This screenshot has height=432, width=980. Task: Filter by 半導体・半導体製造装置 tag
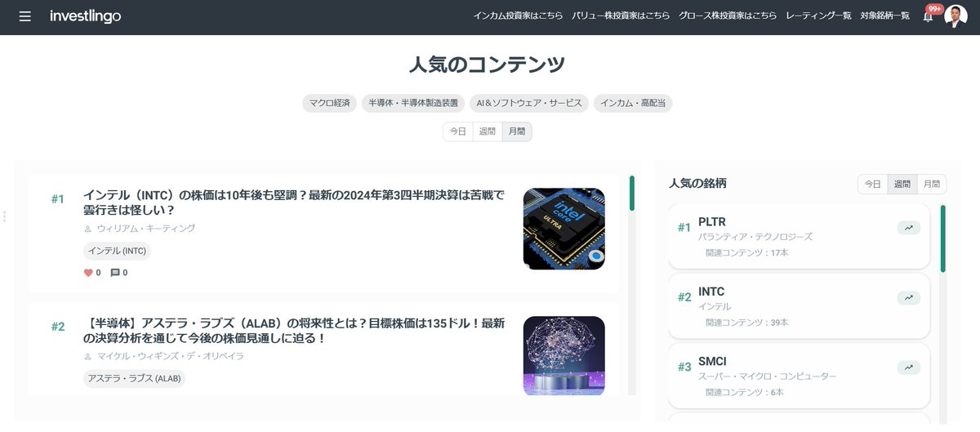413,103
